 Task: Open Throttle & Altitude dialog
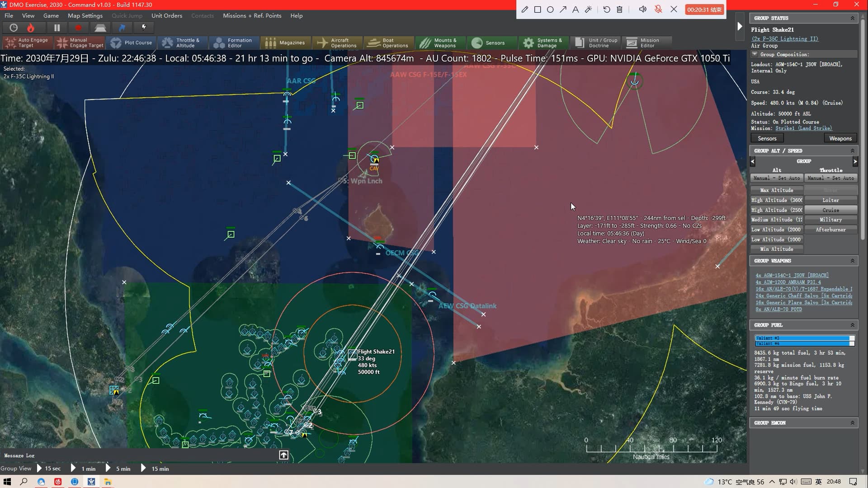pos(183,43)
